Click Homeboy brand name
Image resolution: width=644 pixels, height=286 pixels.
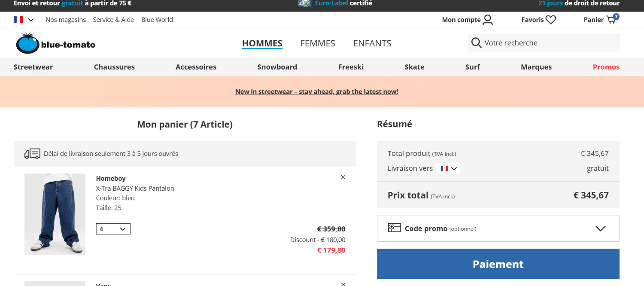[111, 178]
